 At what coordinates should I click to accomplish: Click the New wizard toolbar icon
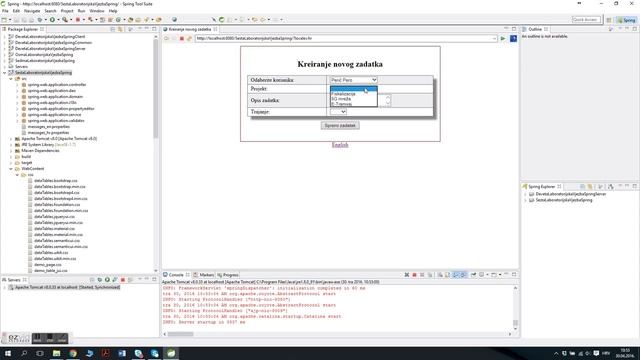click(x=4, y=20)
